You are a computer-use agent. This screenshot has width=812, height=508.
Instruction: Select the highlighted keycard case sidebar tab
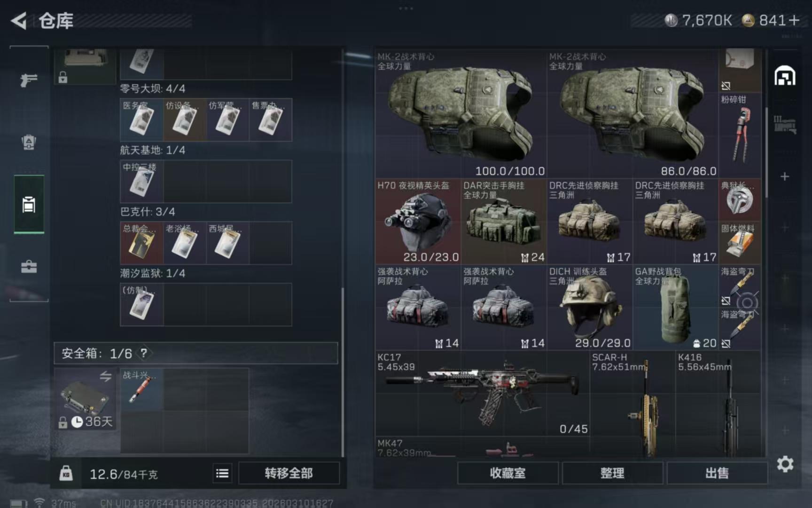[29, 205]
